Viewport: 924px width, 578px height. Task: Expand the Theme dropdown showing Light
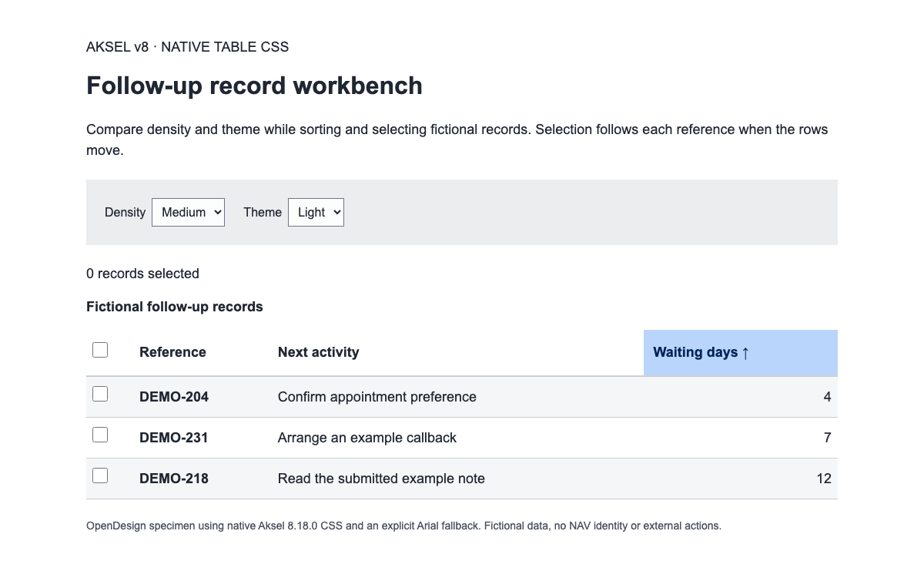(x=316, y=212)
